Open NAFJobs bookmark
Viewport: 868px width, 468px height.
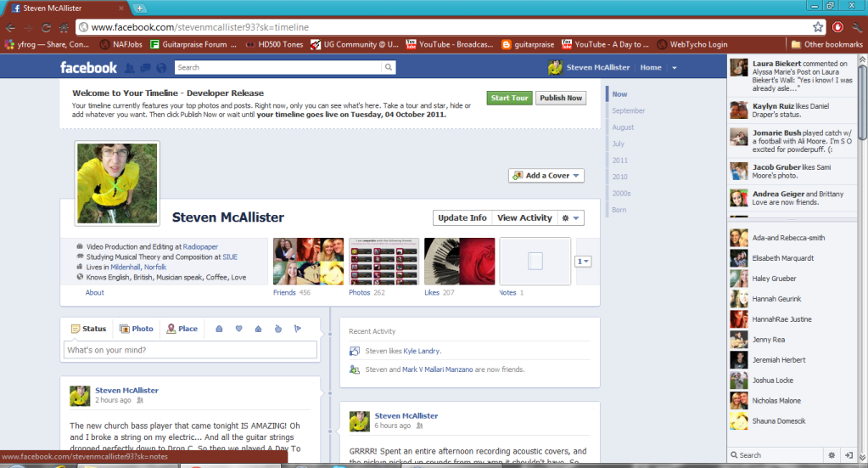(120, 44)
